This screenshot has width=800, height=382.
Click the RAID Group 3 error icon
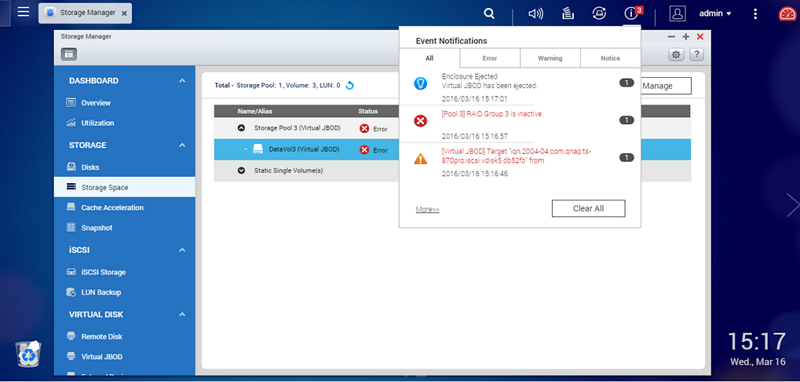(420, 121)
